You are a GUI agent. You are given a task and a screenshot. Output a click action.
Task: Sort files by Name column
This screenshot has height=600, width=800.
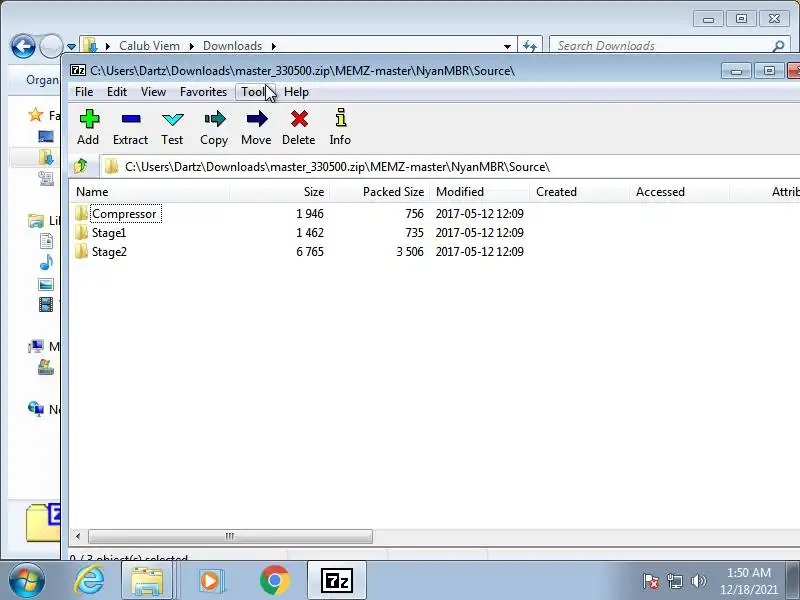point(149,192)
